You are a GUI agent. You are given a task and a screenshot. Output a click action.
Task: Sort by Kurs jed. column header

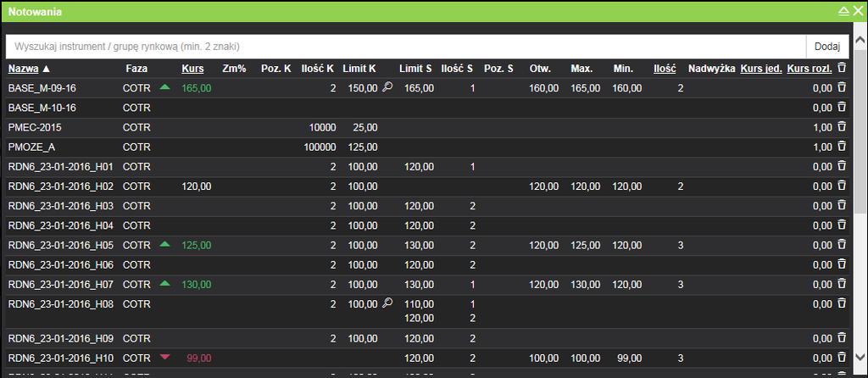[x=761, y=69]
